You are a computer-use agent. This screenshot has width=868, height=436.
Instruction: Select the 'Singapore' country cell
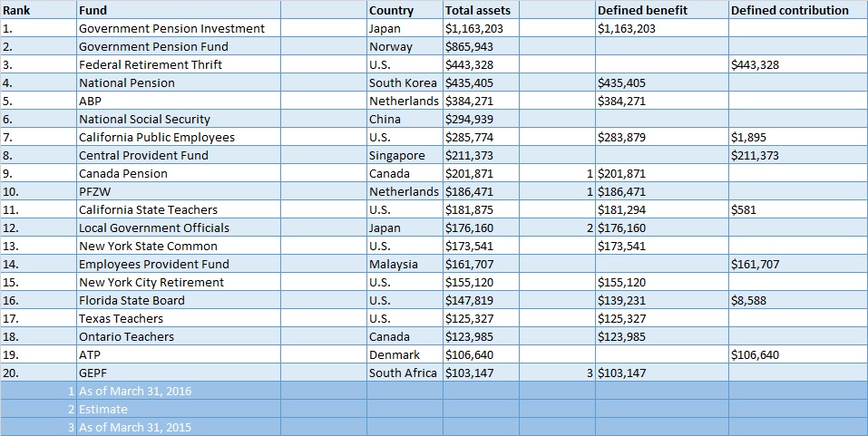pyautogui.click(x=405, y=156)
